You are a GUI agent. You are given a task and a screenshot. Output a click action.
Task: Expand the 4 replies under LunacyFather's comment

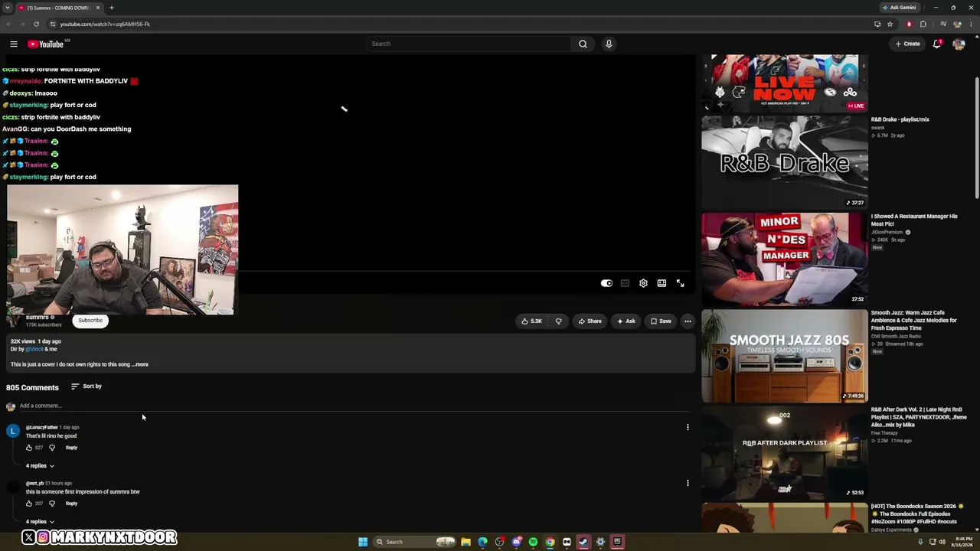click(x=40, y=466)
